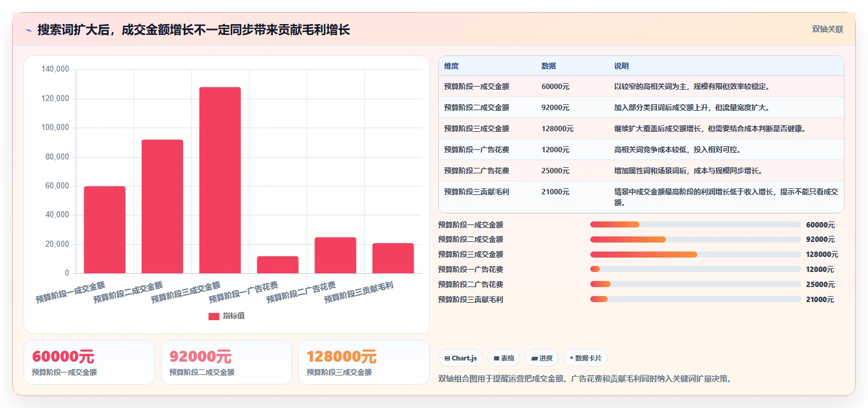Click the description '高相关词竞争成本较低，投入相对可控。'
This screenshot has height=408, width=868.
677,150
